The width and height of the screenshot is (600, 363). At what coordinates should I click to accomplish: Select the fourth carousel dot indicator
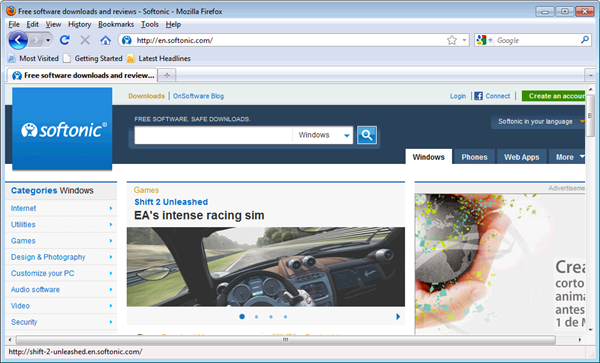[x=285, y=317]
